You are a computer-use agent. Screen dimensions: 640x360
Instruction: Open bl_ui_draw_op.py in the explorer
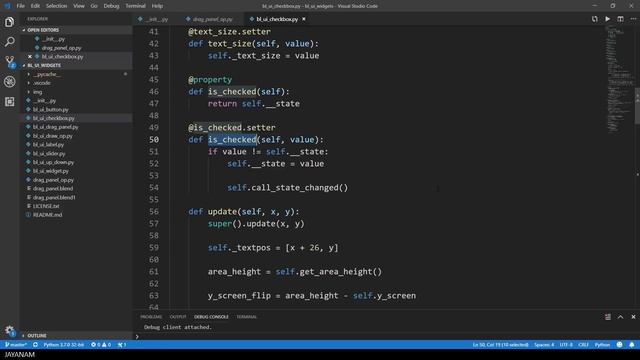pos(53,136)
